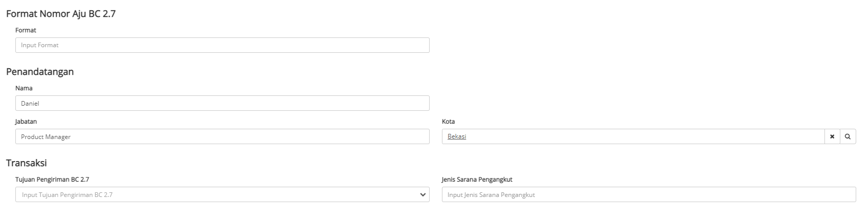Click the Jabatan field label
Screen dimensions: 868x218
coord(26,122)
